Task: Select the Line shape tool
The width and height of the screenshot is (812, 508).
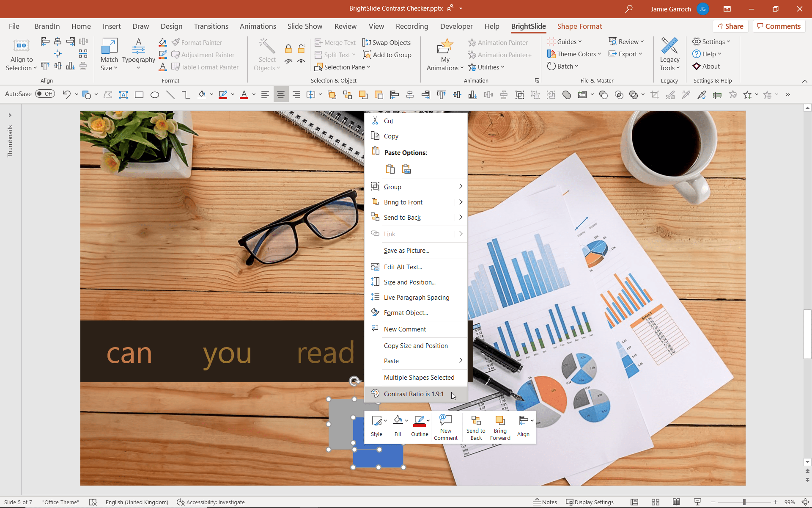Action: 170,95
